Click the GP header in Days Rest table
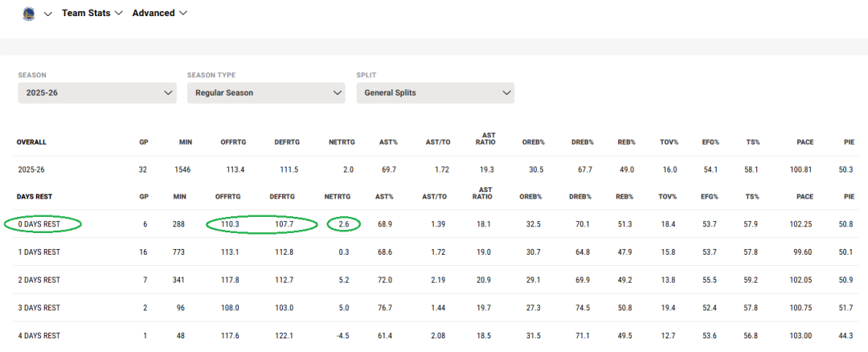Image resolution: width=868 pixels, height=352 pixels. pyautogui.click(x=143, y=196)
